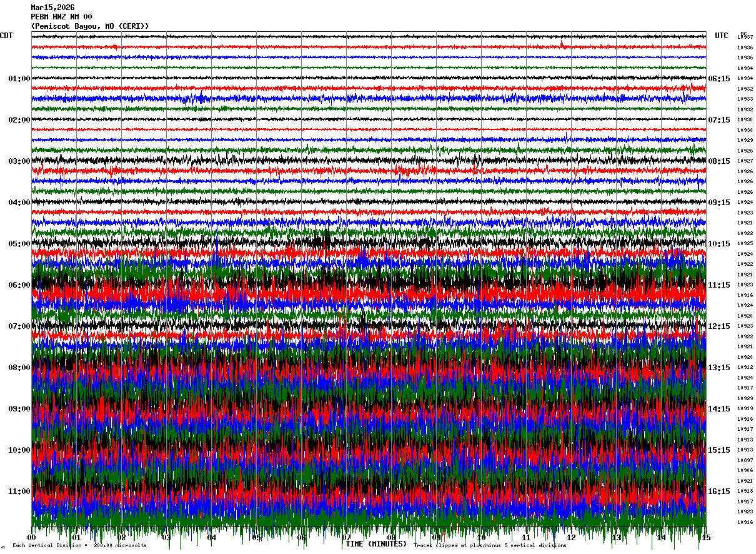This screenshot has height=554, width=756.
Task: Select the 05:00 CDT time label
Action: [19, 244]
